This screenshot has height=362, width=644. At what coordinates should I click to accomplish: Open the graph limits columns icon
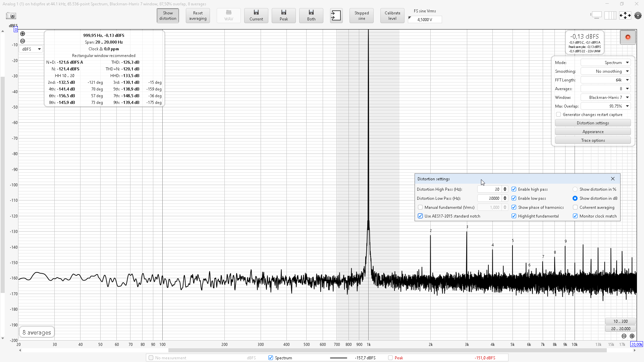pos(610,15)
